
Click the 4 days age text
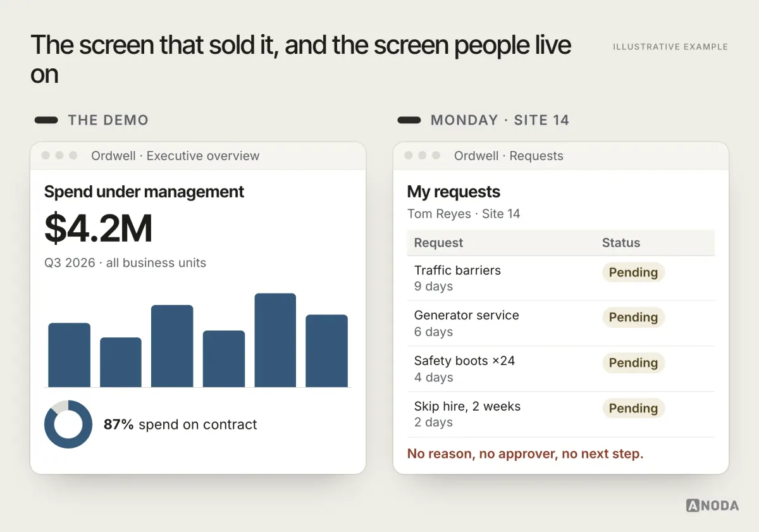[x=433, y=378]
